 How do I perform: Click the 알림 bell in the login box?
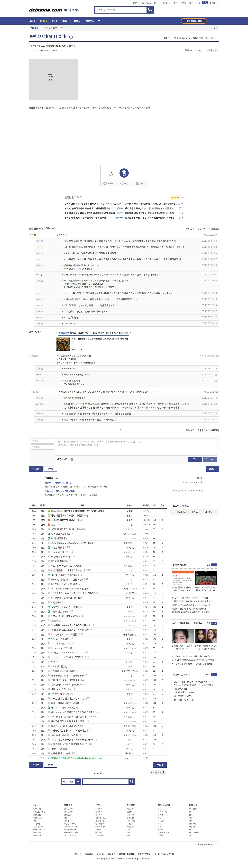pyautogui.click(x=209, y=512)
